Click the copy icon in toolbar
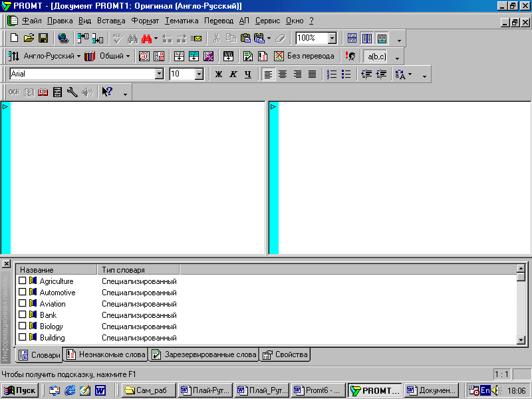Screen dimensions: 532x399 (231, 38)
